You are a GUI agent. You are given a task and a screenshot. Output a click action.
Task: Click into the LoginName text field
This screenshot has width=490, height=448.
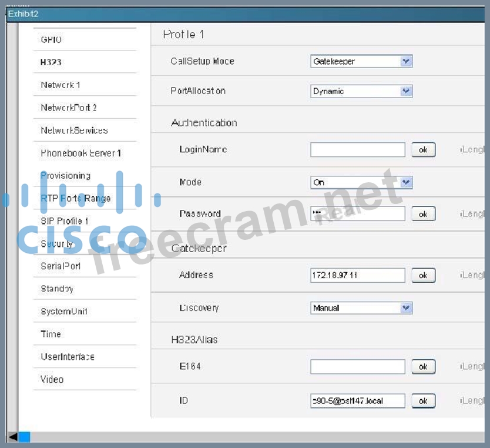(x=357, y=150)
